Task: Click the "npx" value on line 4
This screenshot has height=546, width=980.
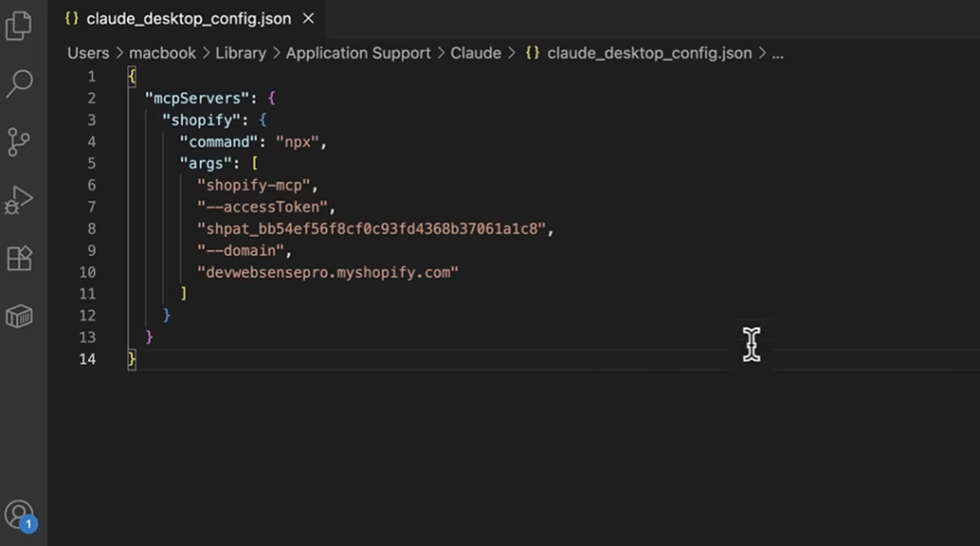Action: pyautogui.click(x=298, y=142)
